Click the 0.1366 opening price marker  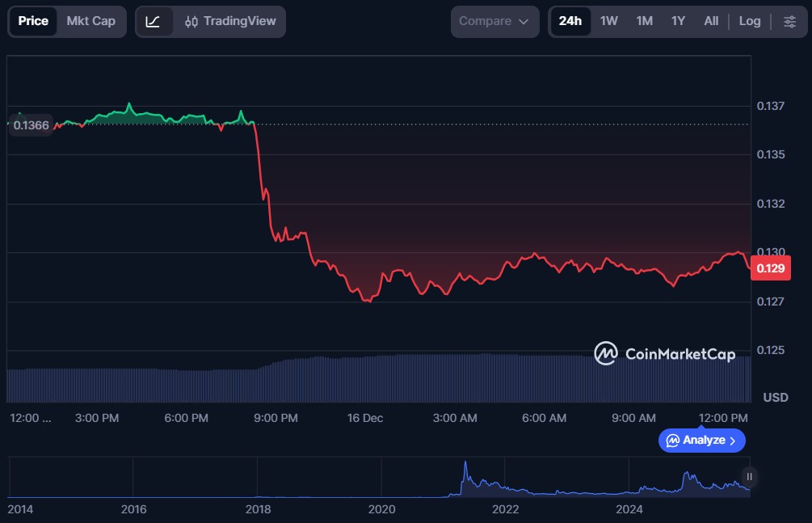pos(31,125)
